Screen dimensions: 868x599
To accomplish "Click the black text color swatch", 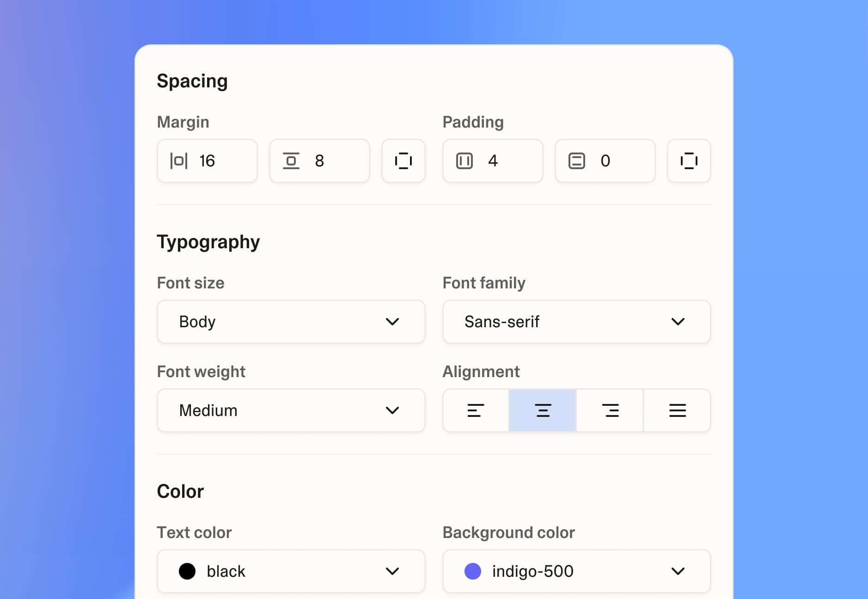I will click(x=187, y=571).
